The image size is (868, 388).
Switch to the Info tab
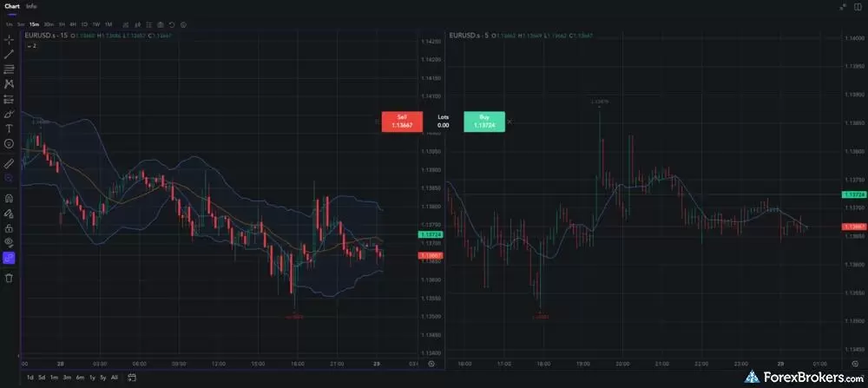31,6
